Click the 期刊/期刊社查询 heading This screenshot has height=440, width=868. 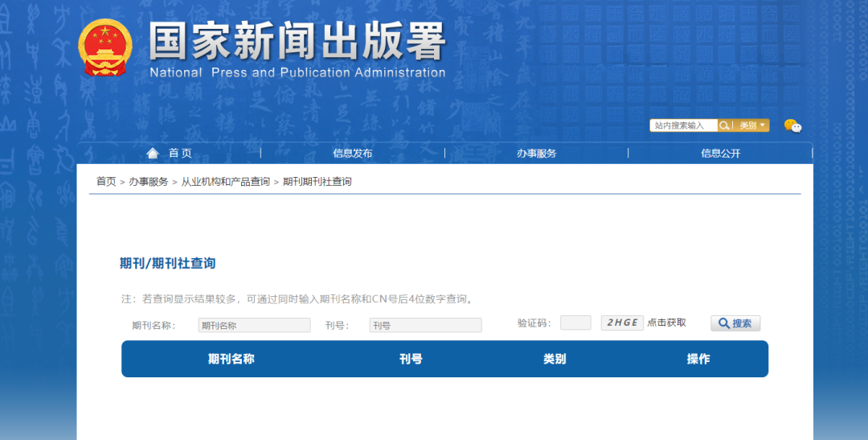point(168,263)
